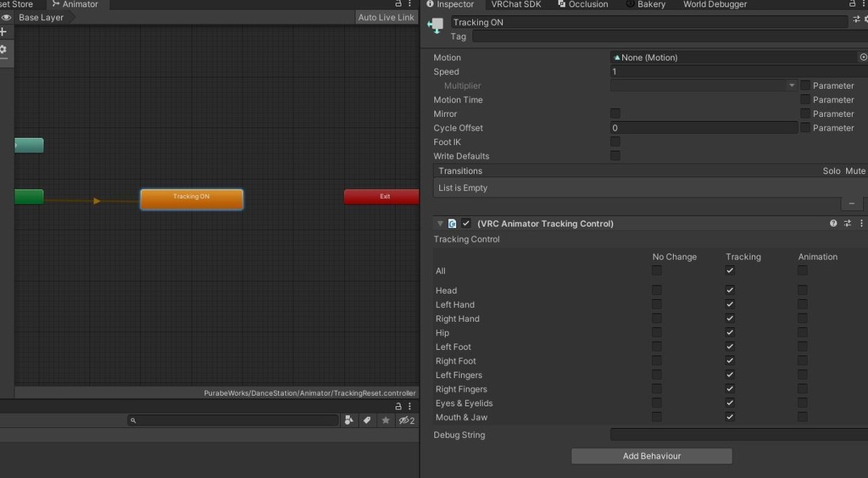Image resolution: width=868 pixels, height=478 pixels.
Task: Enable the Cycle Offset Parameter checkbox
Action: pos(805,128)
